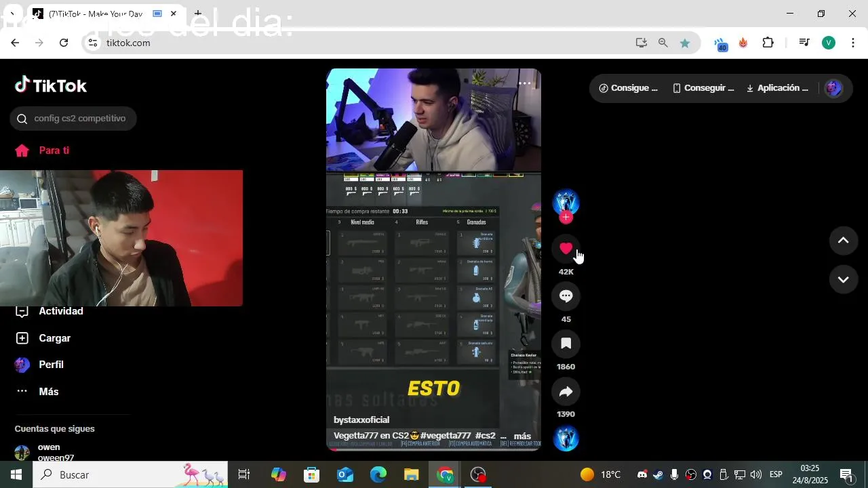
Task: Open the 18°C weather widget
Action: point(600,474)
